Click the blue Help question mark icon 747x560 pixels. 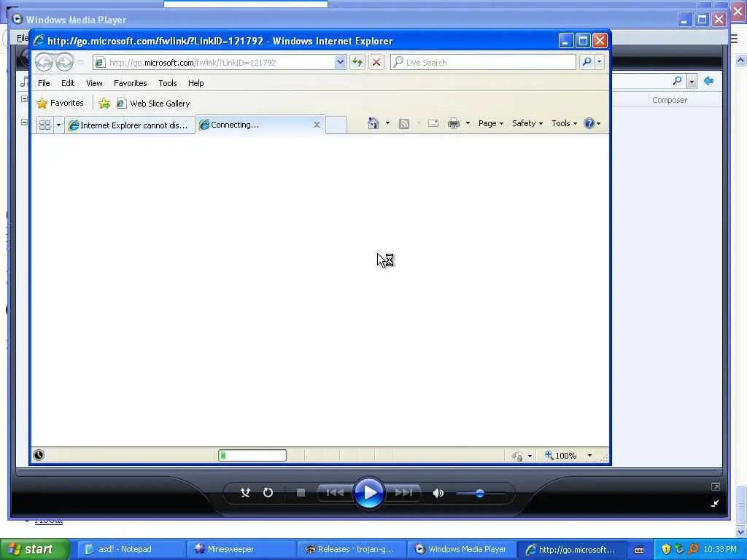[x=589, y=123]
